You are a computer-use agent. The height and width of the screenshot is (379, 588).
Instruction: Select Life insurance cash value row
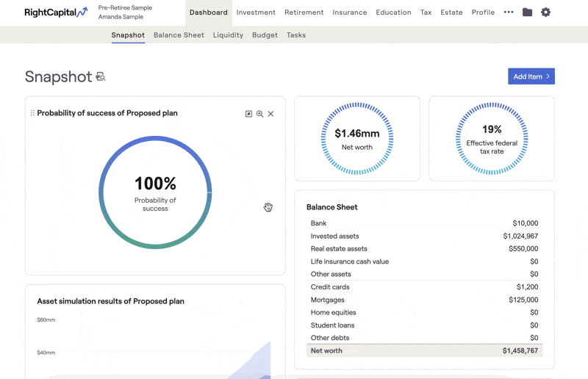click(425, 261)
